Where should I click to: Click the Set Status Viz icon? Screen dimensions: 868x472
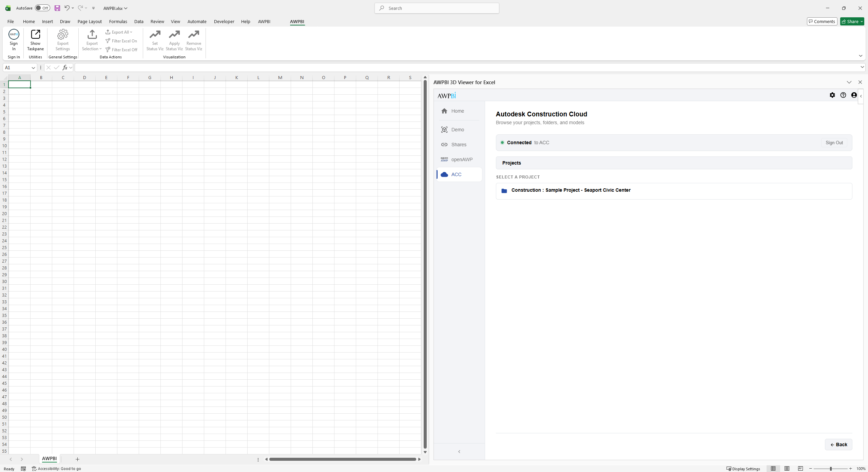[x=155, y=40]
